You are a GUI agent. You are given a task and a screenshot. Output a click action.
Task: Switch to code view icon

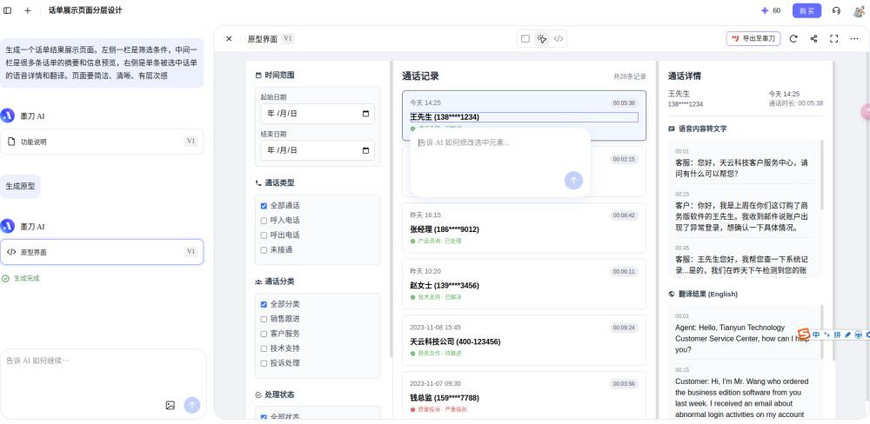(x=558, y=39)
